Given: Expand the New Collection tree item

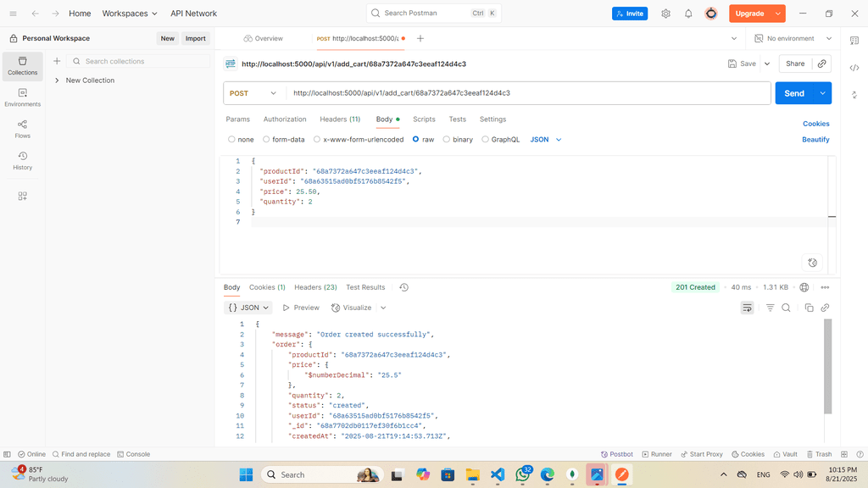Looking at the screenshot, I should [x=56, y=80].
